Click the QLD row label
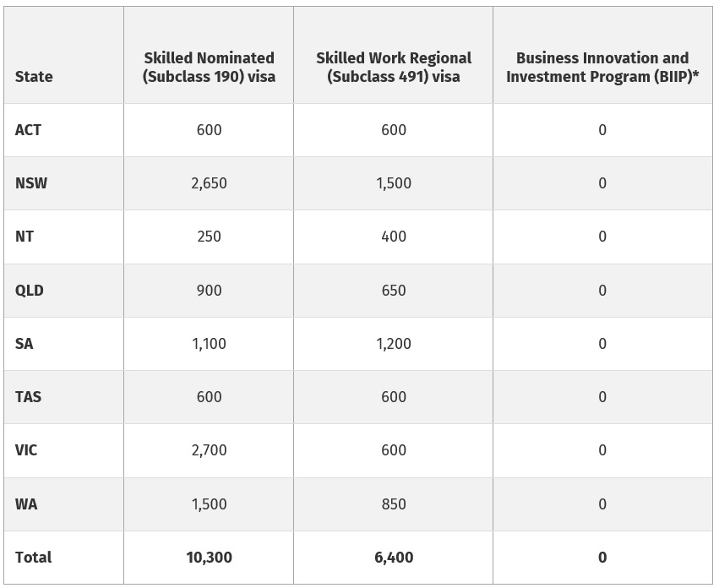The height and width of the screenshot is (588, 719). tap(30, 291)
